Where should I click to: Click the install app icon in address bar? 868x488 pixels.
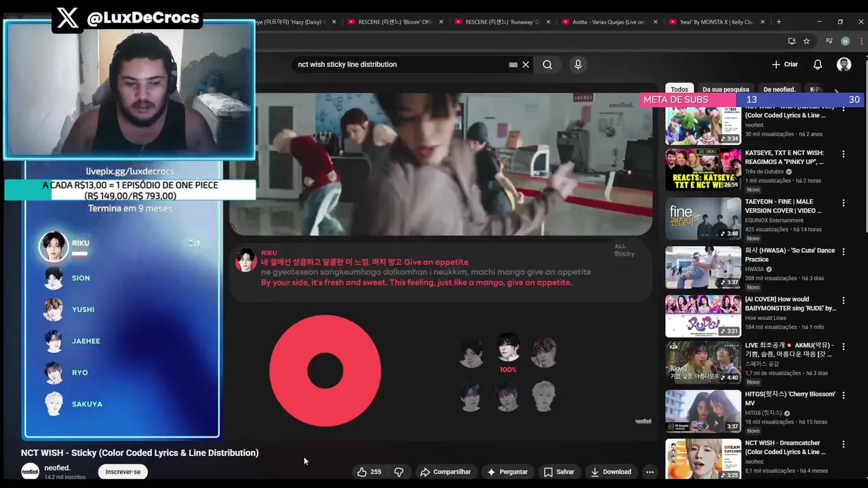click(791, 41)
